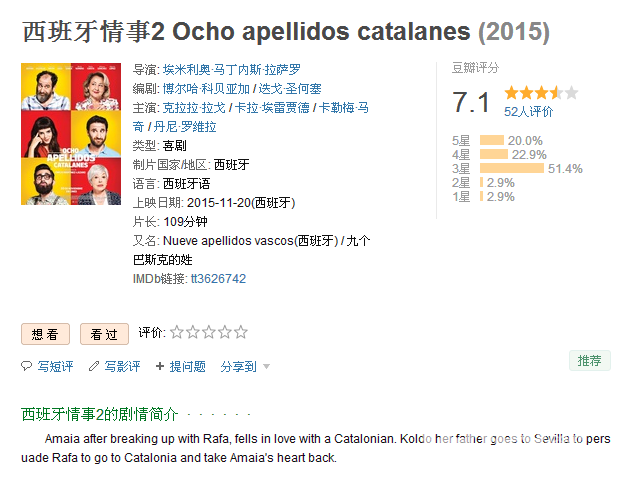Image resolution: width=631 pixels, height=484 pixels.
Task: Rate the movie with the fourth star
Action: pyautogui.click(x=225, y=332)
